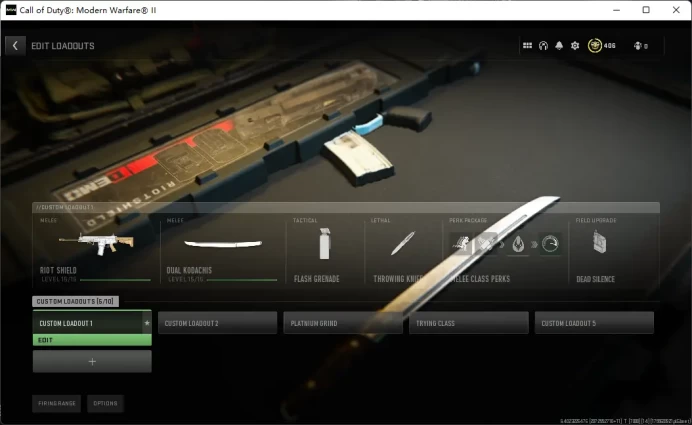Select the Trying Class loadout
The height and width of the screenshot is (425, 692).
tap(469, 323)
